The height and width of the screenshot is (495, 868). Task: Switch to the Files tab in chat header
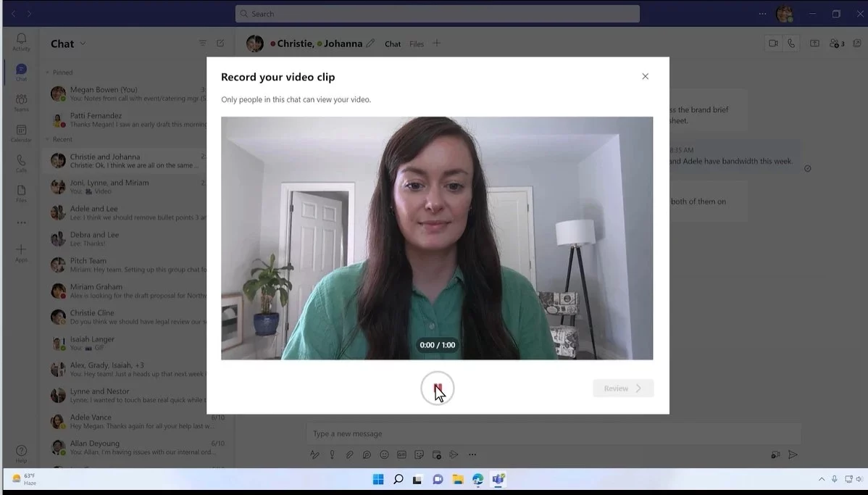[x=416, y=44]
